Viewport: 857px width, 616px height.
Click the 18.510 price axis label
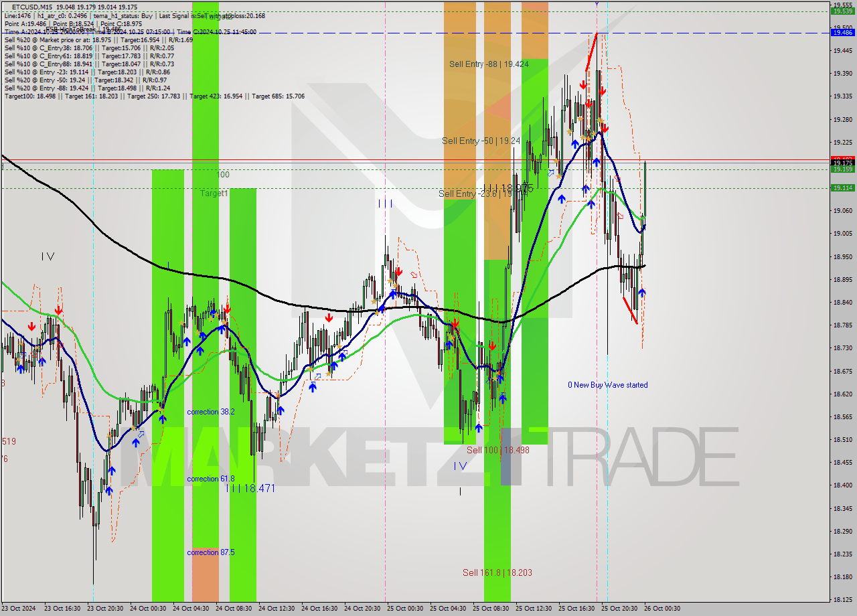pyautogui.click(x=842, y=440)
